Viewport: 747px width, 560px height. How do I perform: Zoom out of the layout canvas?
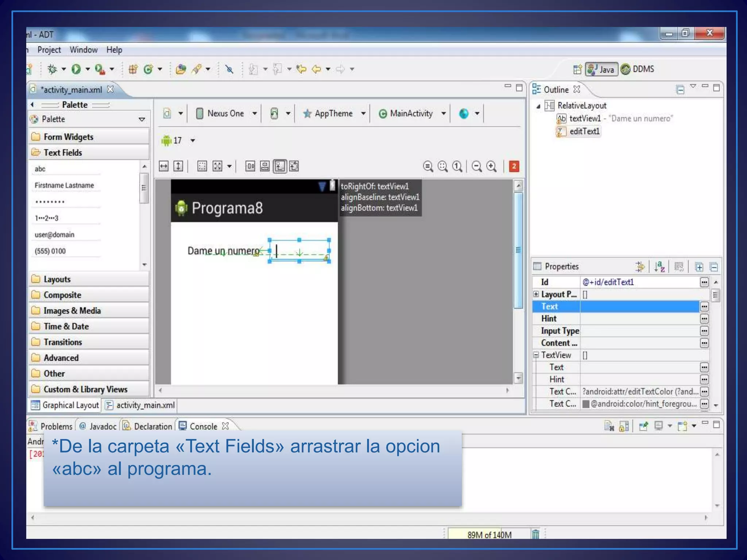point(476,166)
